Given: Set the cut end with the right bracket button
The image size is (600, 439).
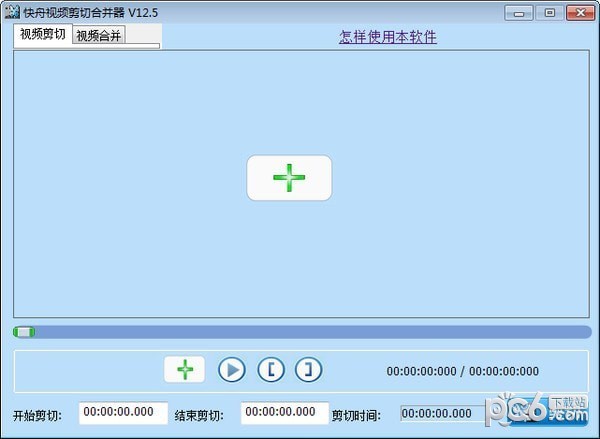Looking at the screenshot, I should (x=308, y=370).
